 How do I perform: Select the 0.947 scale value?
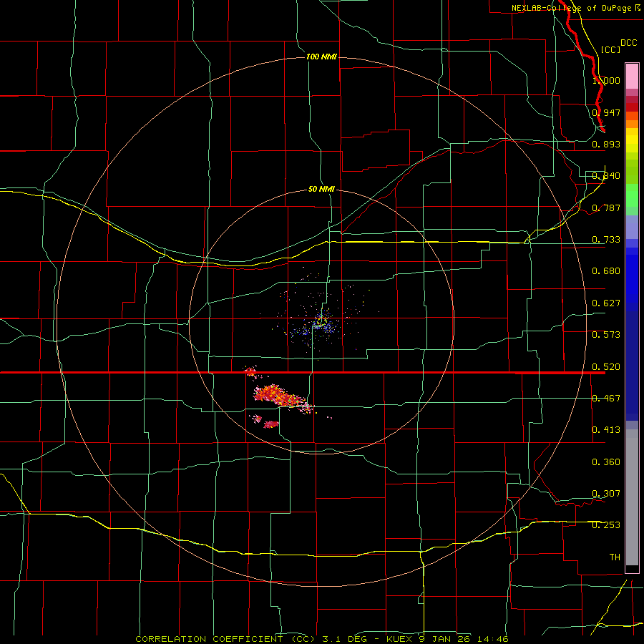[606, 112]
